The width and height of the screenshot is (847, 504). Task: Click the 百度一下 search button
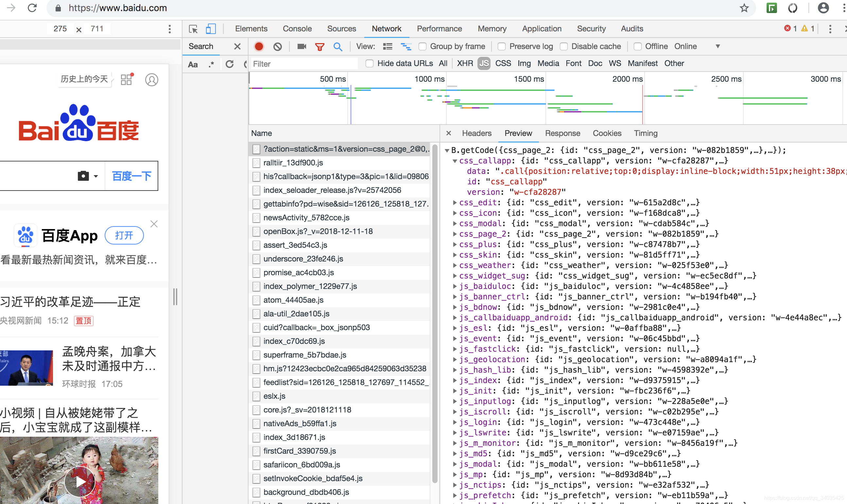click(x=131, y=176)
